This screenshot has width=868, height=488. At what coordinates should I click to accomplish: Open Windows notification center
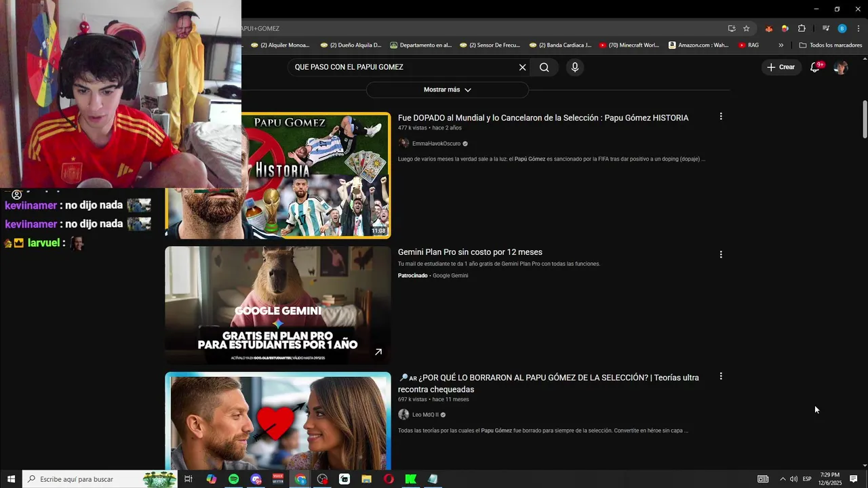click(x=854, y=479)
